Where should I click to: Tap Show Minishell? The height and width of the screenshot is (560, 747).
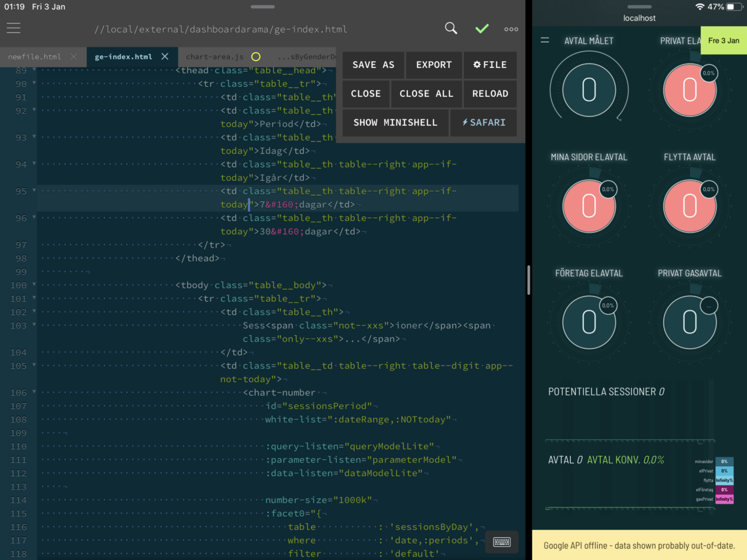click(x=395, y=123)
